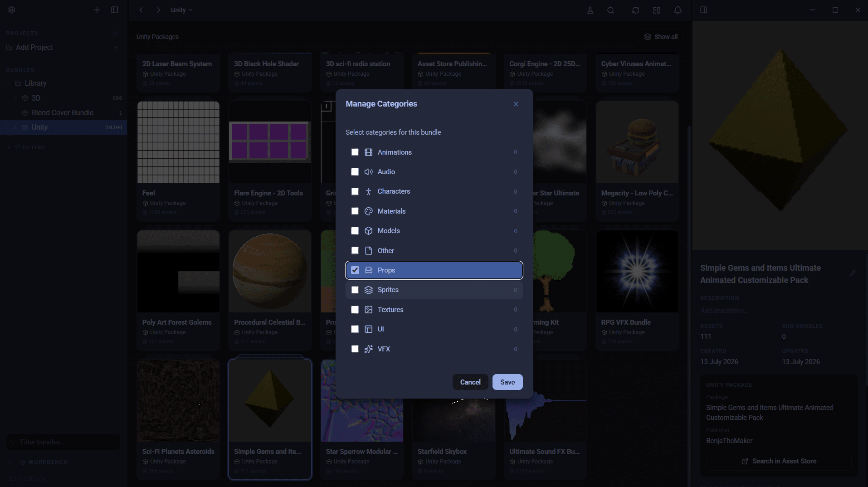Enable the Sprites category checkbox
The height and width of the screenshot is (487, 868).
[x=355, y=290]
